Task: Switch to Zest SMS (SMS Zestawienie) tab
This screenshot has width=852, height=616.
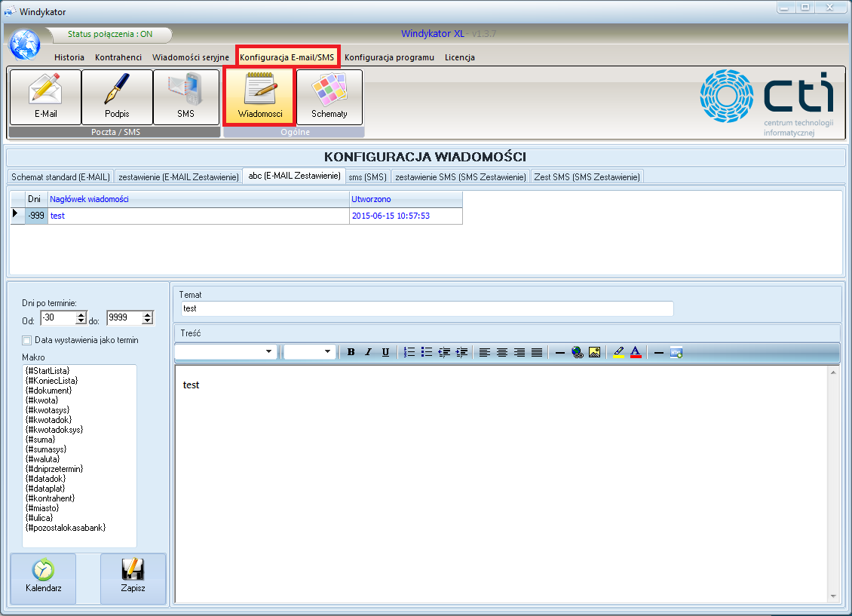Action: 587,177
